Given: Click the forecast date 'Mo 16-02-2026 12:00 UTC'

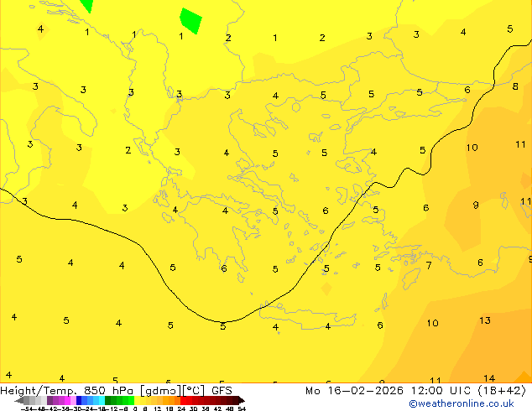Looking at the screenshot, I should (390, 391).
